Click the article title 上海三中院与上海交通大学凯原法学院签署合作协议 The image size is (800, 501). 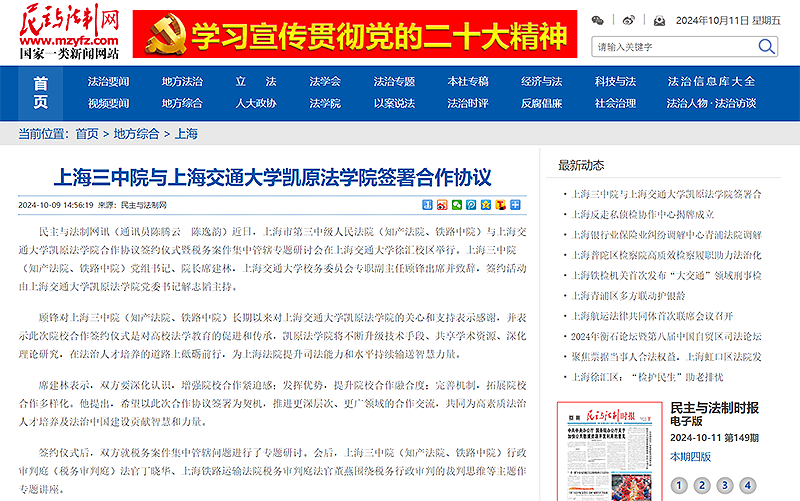point(272,178)
